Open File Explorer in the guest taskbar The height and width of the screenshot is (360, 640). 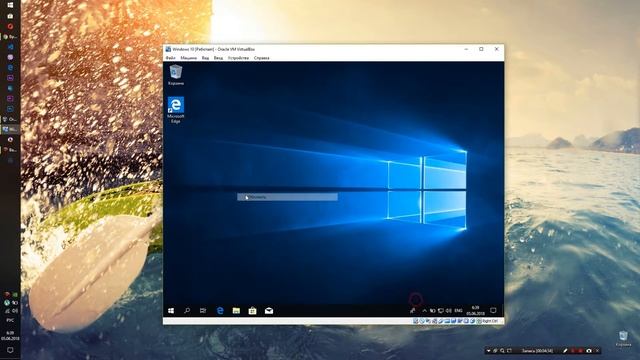click(236, 311)
